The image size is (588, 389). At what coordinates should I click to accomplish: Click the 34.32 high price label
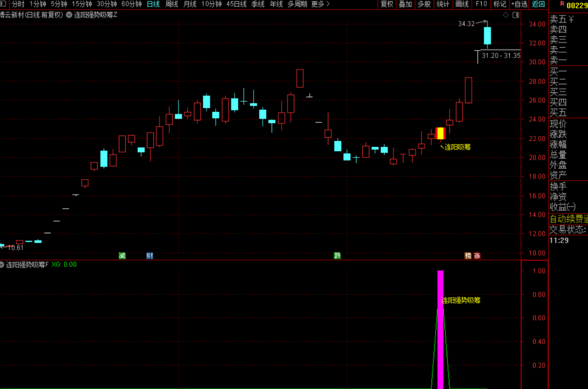point(466,24)
